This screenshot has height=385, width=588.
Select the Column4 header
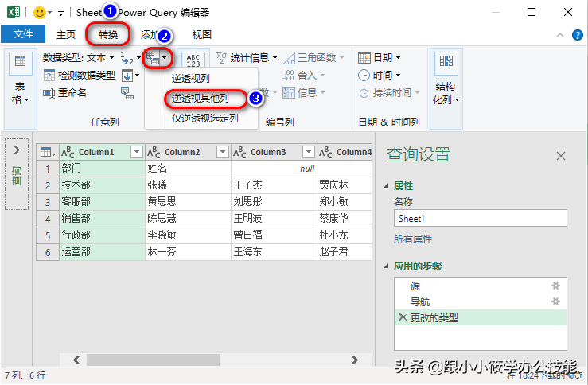click(x=353, y=152)
